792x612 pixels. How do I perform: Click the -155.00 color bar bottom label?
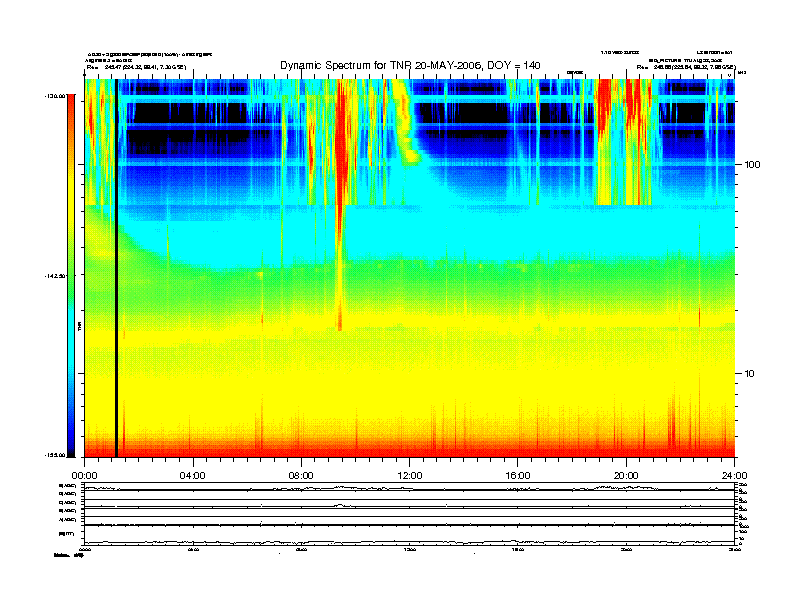coord(55,455)
